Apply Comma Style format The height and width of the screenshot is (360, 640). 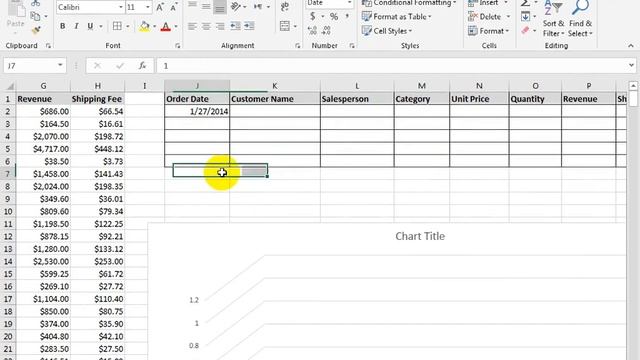point(347,17)
